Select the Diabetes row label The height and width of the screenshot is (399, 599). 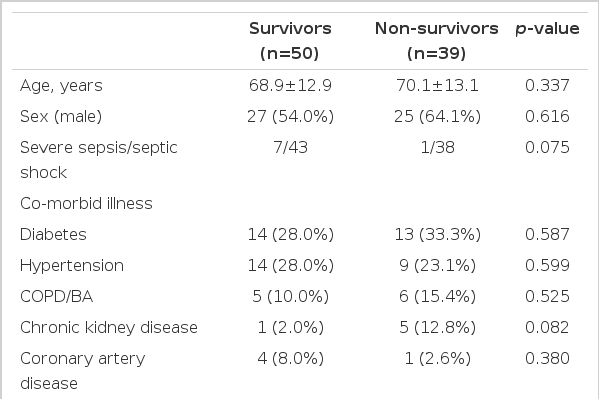pyautogui.click(x=53, y=234)
